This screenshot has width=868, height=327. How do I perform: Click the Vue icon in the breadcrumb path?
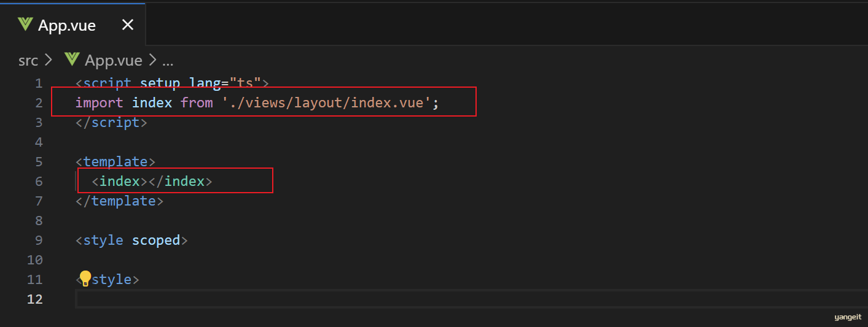pos(72,60)
